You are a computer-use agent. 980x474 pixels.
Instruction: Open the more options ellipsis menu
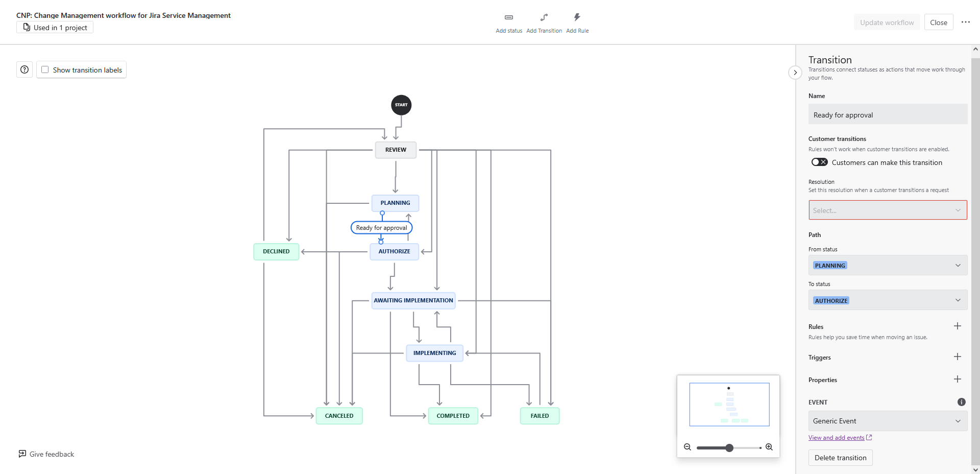click(965, 22)
